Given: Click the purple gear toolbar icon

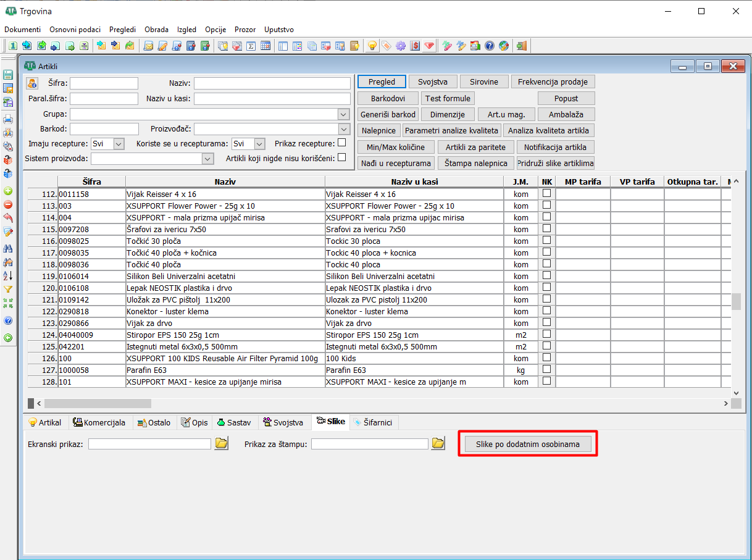Looking at the screenshot, I should tap(401, 46).
